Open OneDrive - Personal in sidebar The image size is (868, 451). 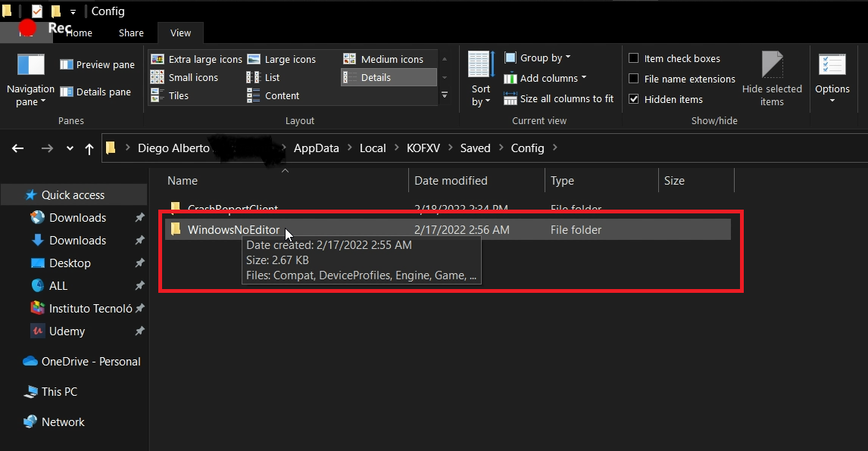90,362
